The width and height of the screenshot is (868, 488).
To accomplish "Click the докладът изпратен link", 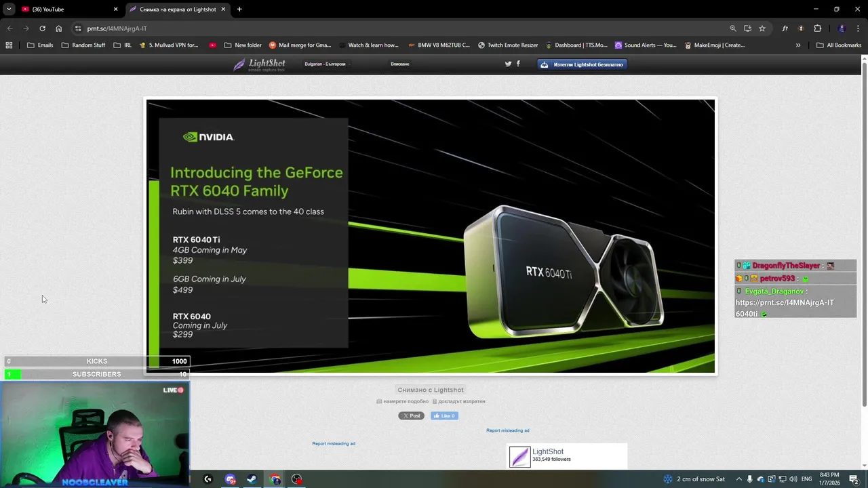I will click(x=459, y=401).
